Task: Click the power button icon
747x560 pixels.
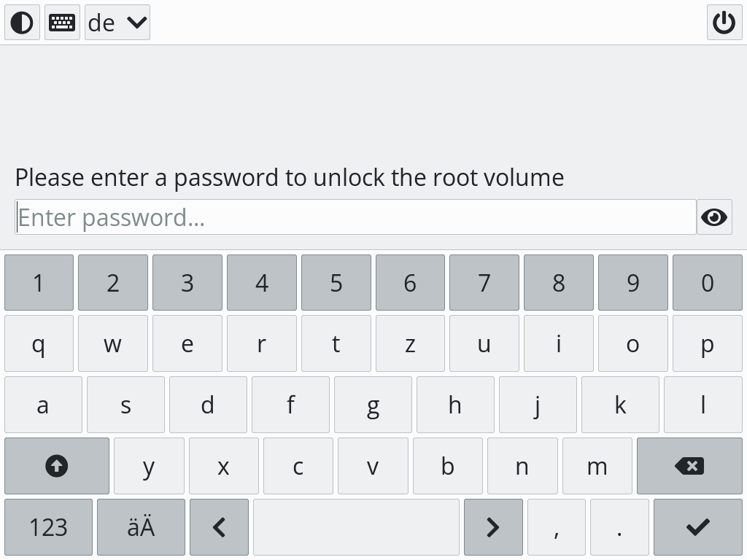Action: [724, 23]
